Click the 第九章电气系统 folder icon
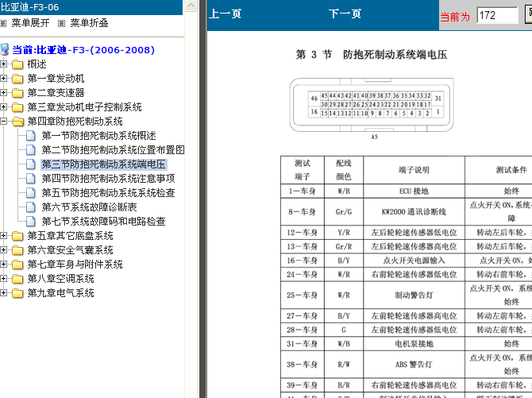Image resolution: width=532 pixels, height=398 pixels. pos(17,292)
